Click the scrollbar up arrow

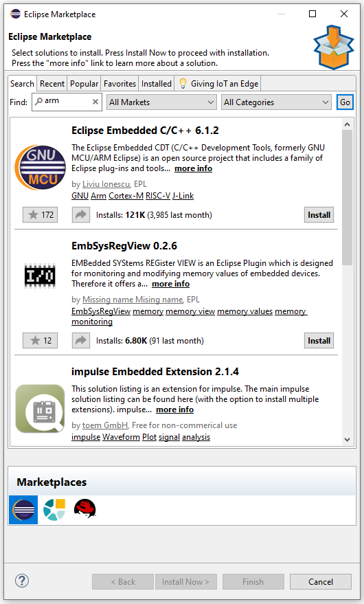click(347, 124)
